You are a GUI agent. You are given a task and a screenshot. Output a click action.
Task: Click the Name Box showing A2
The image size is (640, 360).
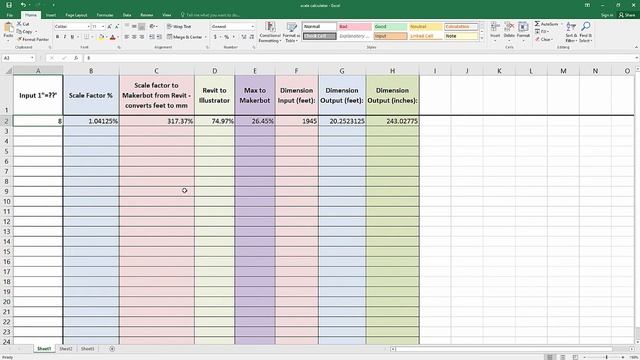[18, 58]
